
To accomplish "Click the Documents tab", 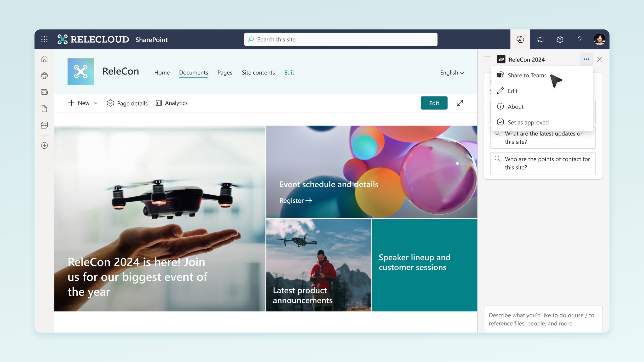I will [193, 72].
